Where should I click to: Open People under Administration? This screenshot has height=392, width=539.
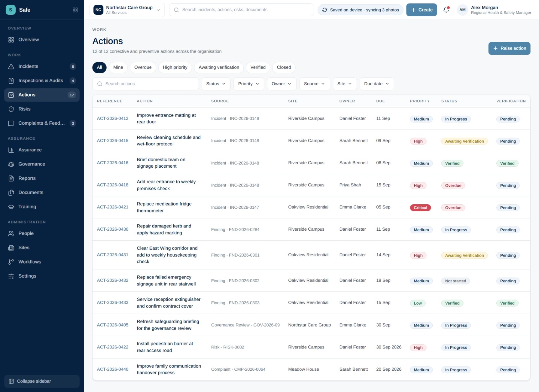(x=42, y=233)
